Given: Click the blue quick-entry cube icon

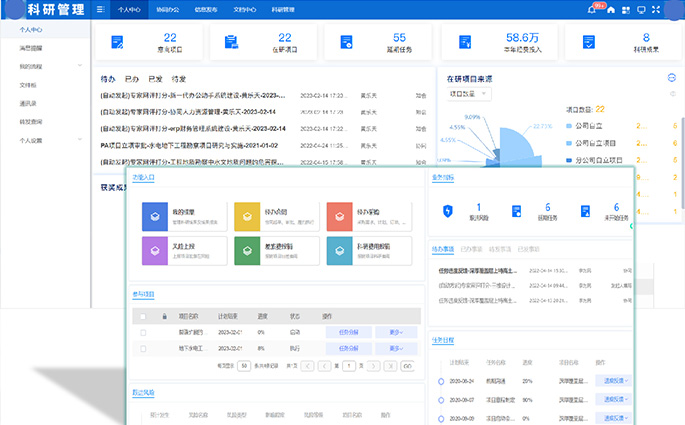Looking at the screenshot, I should [154, 214].
